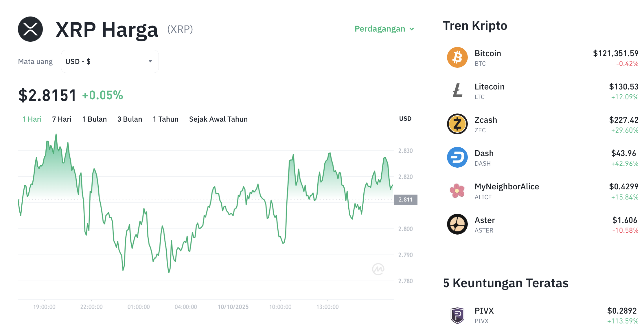Click the Dash logo icon
Screen dimensions: 644x333
(457, 157)
